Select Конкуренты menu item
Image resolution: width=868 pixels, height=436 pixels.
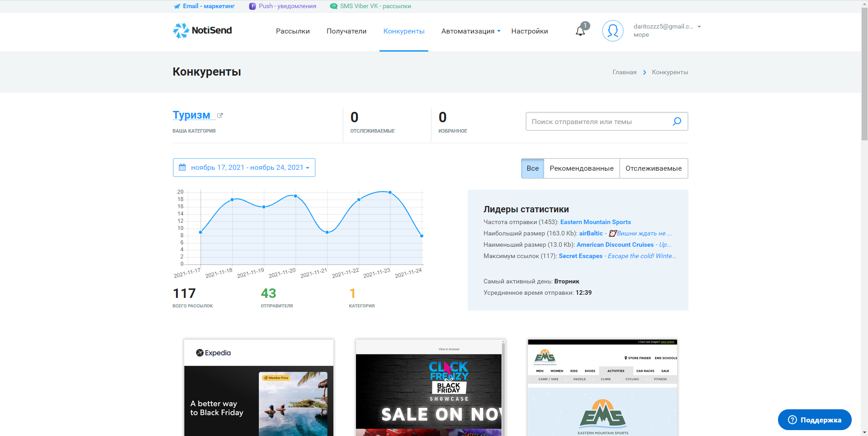pyautogui.click(x=404, y=31)
